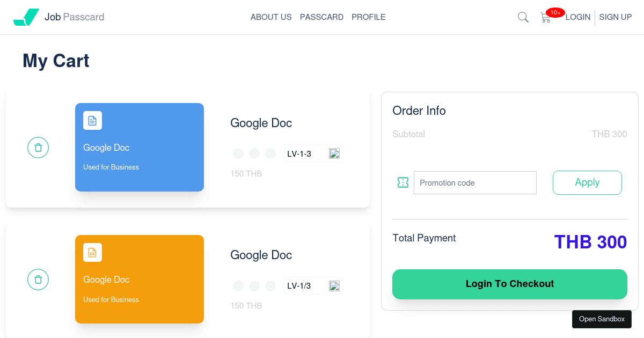Viewport: 644px width, 338px height.
Task: Click the document icon on the blue card
Action: coord(92,121)
